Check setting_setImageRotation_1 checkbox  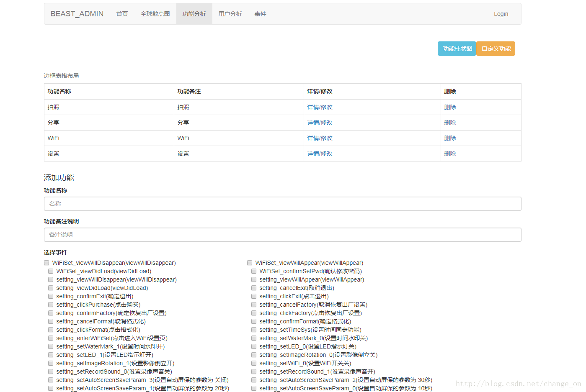51,363
